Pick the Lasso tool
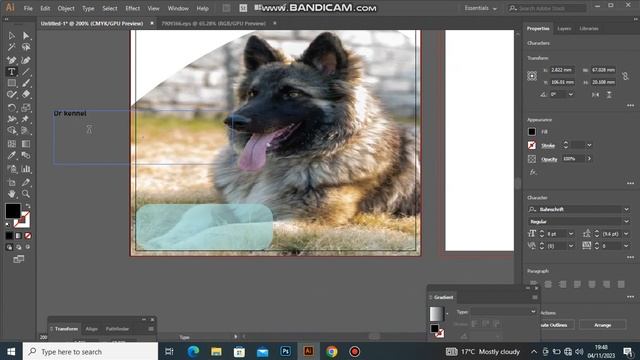The width and height of the screenshot is (640, 360). point(26,48)
